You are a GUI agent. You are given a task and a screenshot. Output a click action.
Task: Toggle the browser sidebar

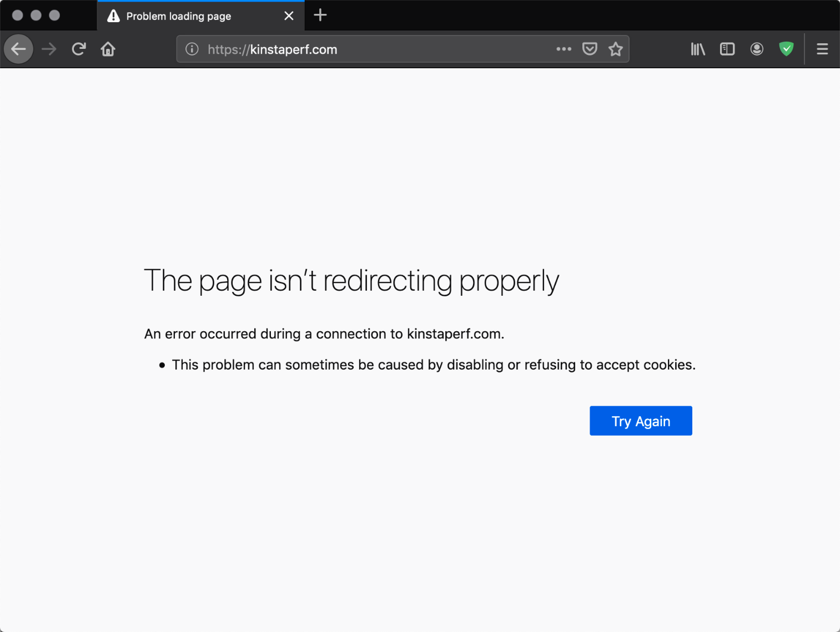pos(727,49)
